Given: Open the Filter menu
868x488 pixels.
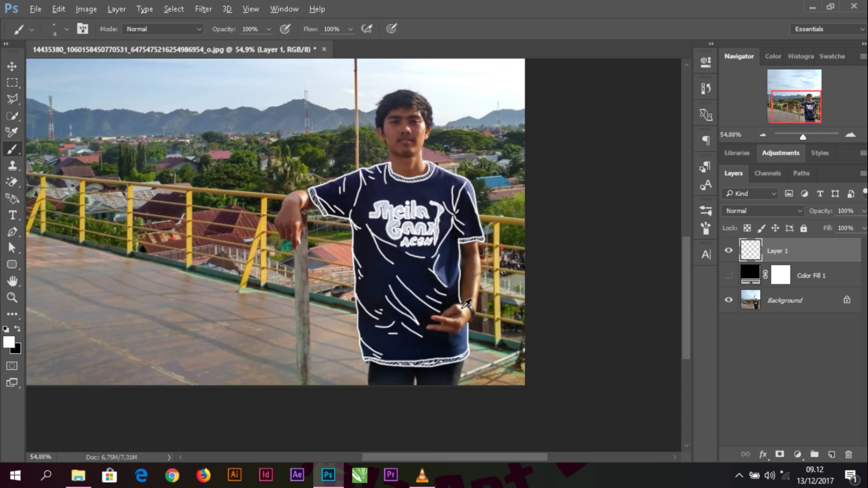Looking at the screenshot, I should click(203, 8).
